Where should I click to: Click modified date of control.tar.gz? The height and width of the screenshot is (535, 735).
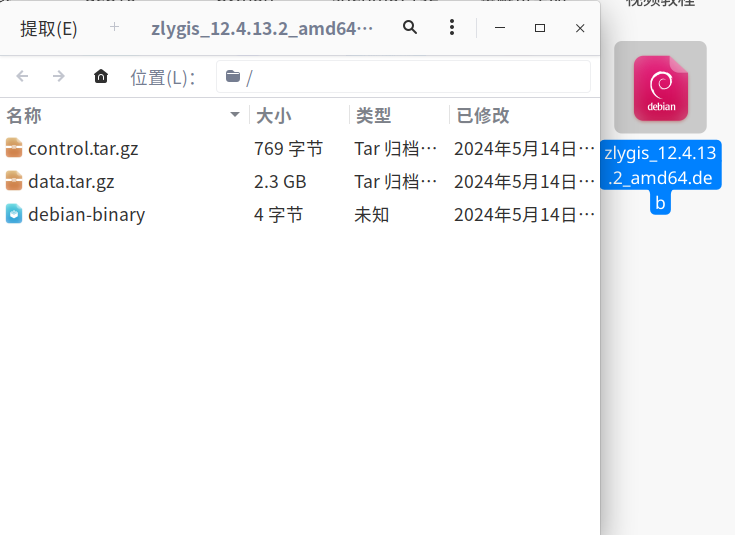coord(525,149)
